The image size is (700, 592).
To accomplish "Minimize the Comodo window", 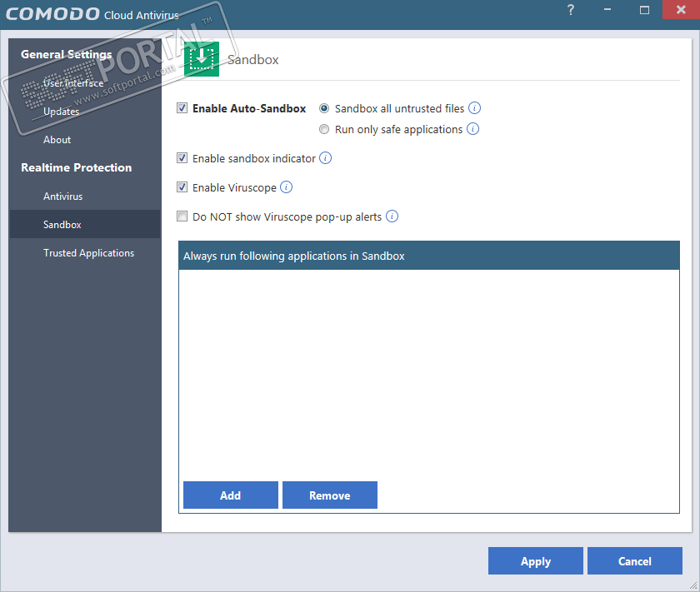I will [x=607, y=10].
